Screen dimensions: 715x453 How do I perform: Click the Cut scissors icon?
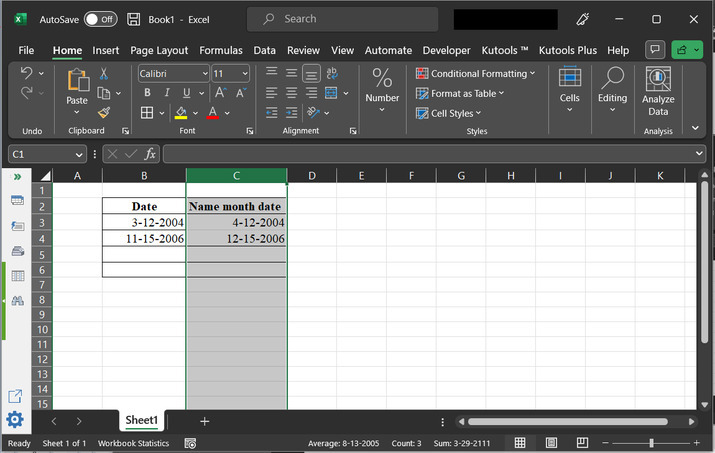click(x=104, y=74)
